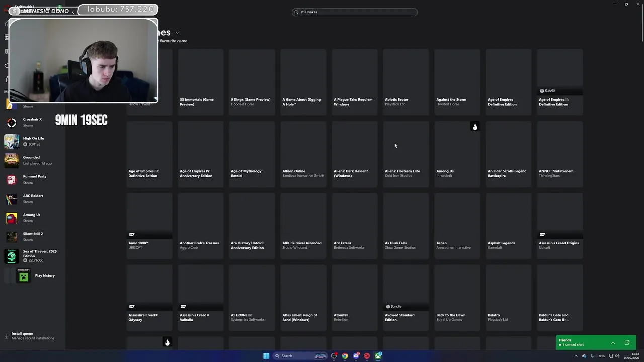
Task: Open the Windows Start menu
Action: (x=266, y=356)
